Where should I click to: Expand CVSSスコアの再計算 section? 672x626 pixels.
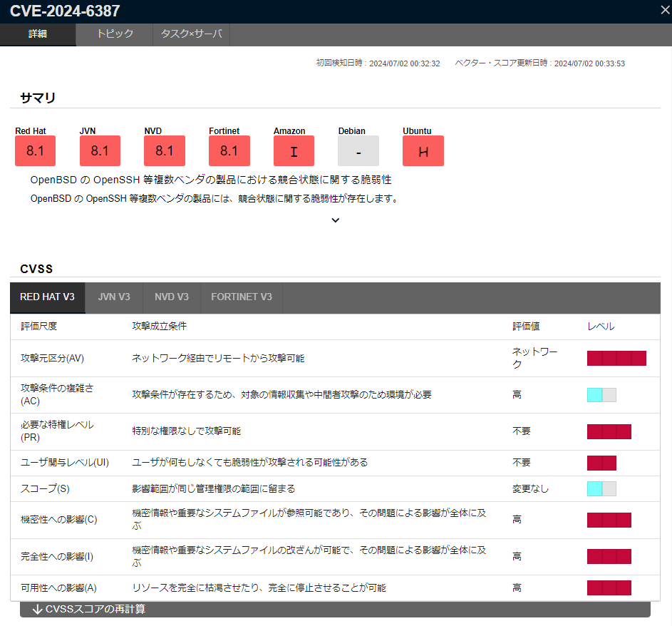click(x=335, y=610)
